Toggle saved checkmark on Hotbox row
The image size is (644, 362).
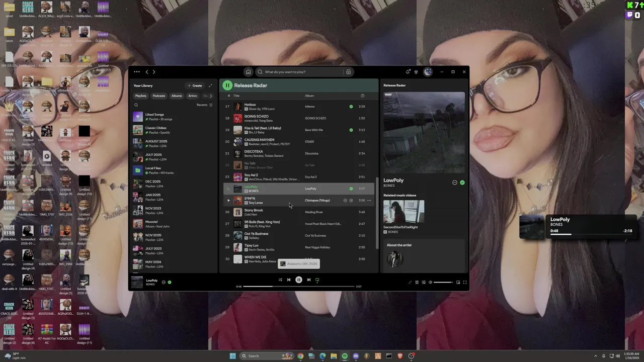[351, 107]
